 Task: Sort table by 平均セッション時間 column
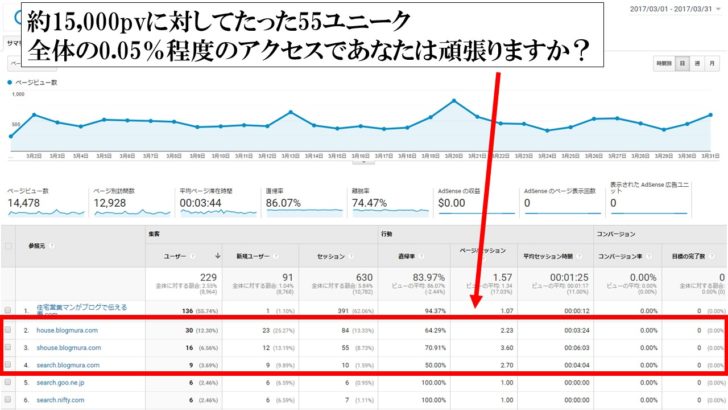click(x=548, y=256)
